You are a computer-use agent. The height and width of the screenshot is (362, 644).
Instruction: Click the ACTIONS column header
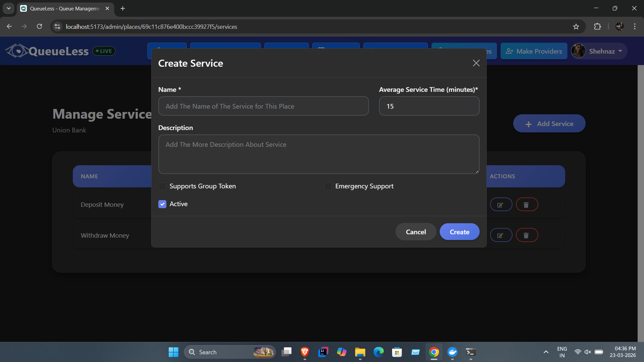point(502,176)
